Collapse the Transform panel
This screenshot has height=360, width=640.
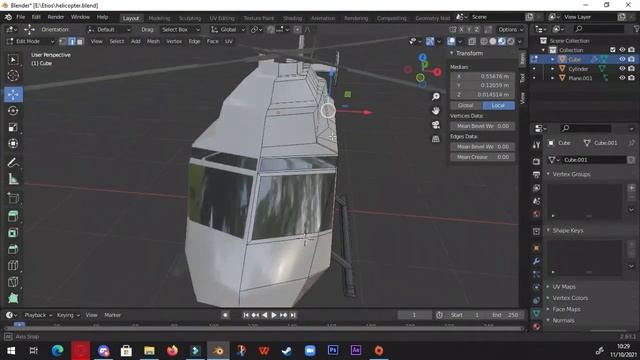click(x=452, y=53)
